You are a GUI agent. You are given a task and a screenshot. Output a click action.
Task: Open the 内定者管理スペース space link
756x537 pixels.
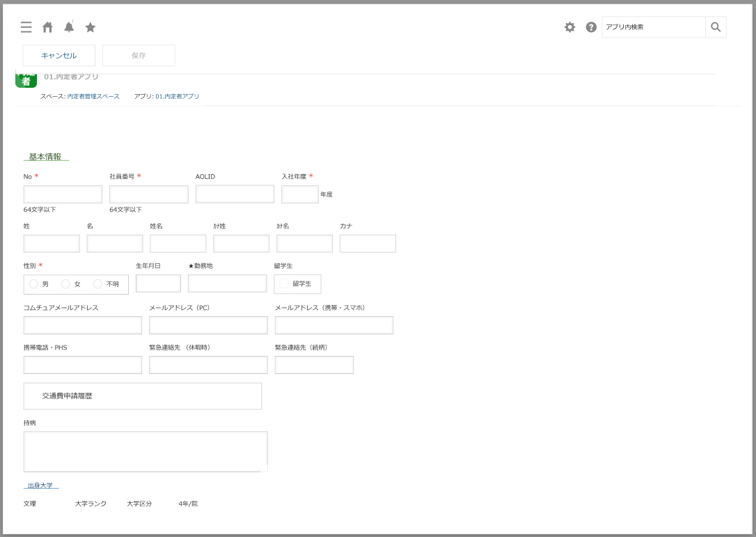point(93,97)
